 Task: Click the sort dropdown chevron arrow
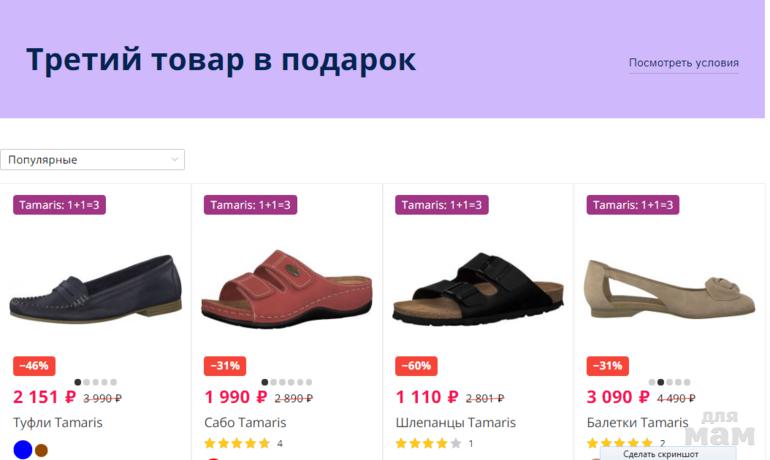coord(175,160)
